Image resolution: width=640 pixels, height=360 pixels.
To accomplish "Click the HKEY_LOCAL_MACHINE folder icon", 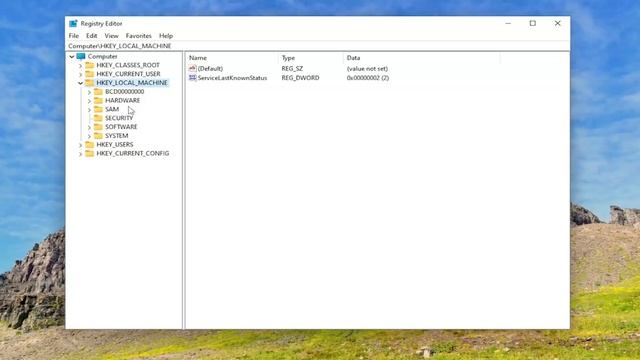I will click(x=89, y=83).
